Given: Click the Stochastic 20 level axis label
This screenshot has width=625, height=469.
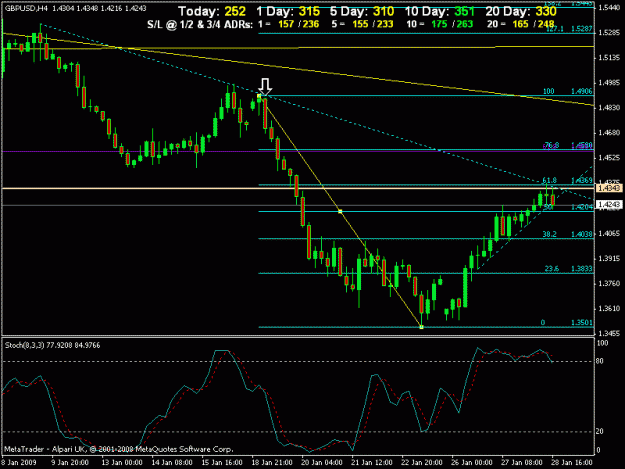Looking at the screenshot, I should coord(599,432).
